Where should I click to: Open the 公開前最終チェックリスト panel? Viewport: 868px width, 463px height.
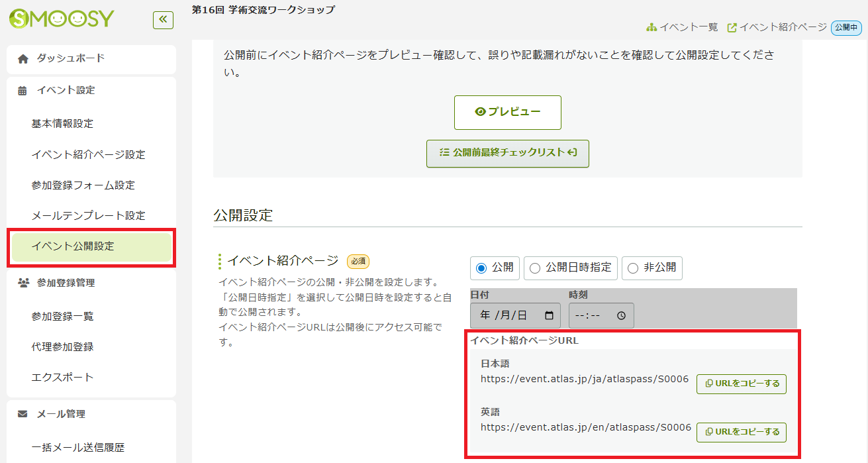507,153
